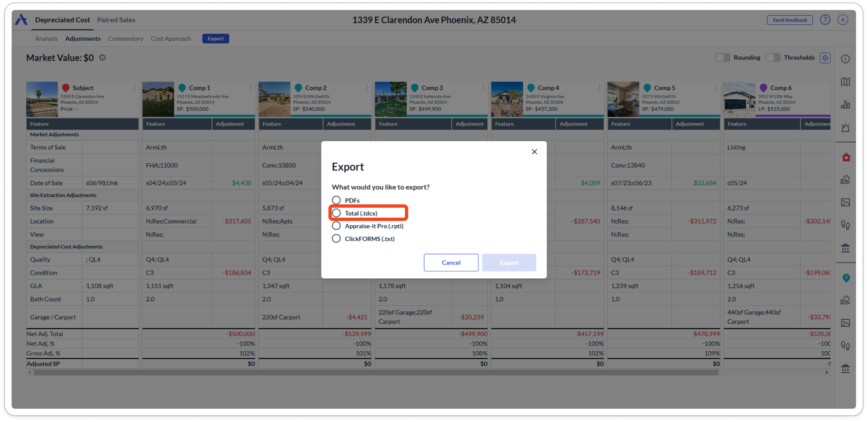Screen dimensions: 868x422
Task: Click Comp 1 Location adjustment -$317,605
Action: click(237, 221)
